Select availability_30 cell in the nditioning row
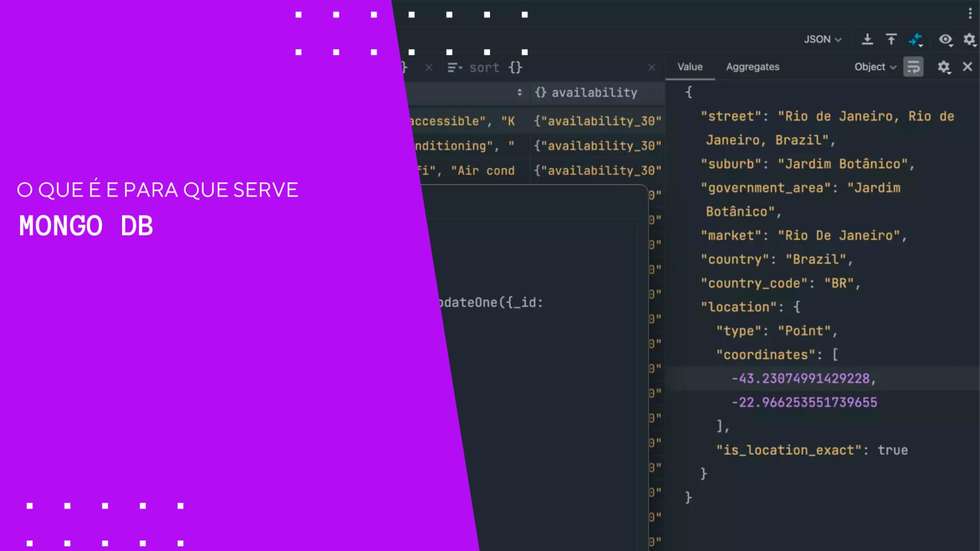 [598, 146]
